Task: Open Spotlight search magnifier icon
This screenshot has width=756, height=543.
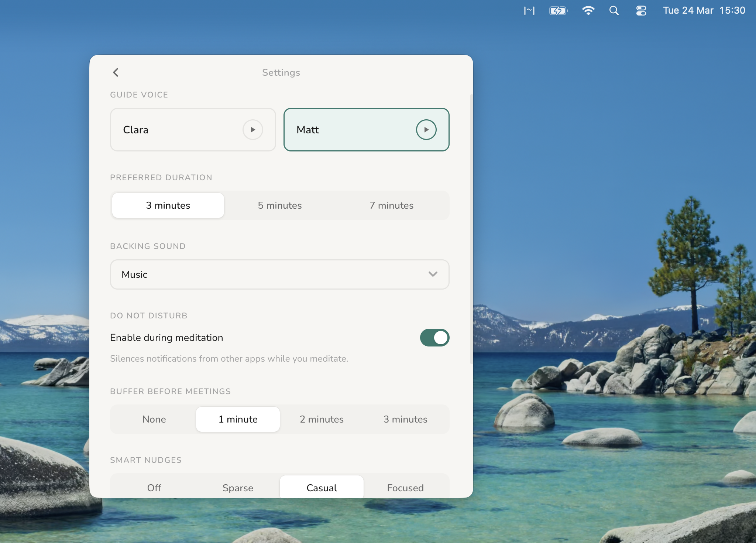Action: (614, 11)
